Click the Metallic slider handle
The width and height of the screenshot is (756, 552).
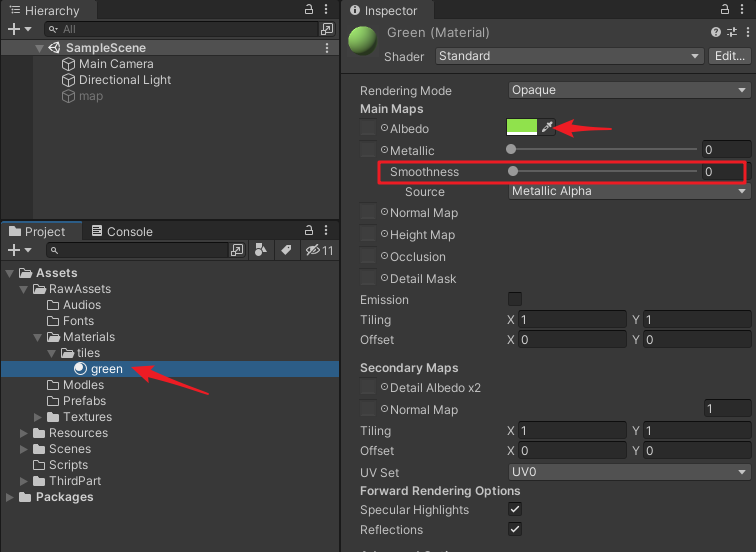coord(511,149)
